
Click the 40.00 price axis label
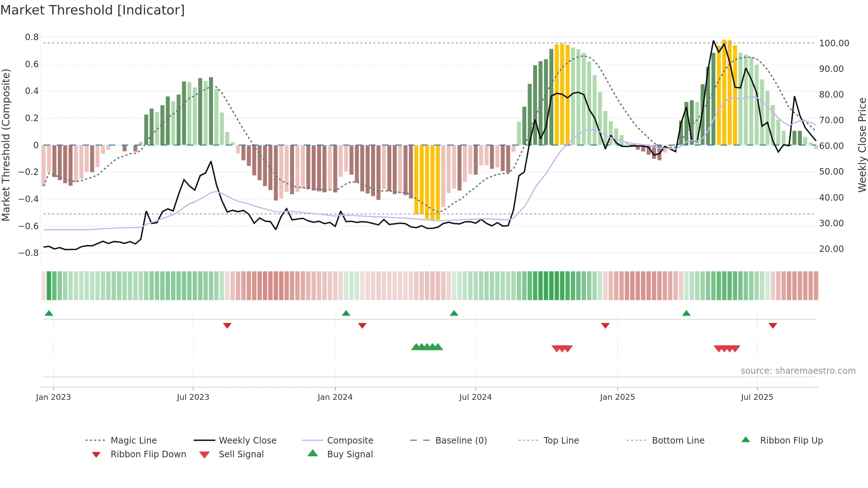click(x=831, y=197)
